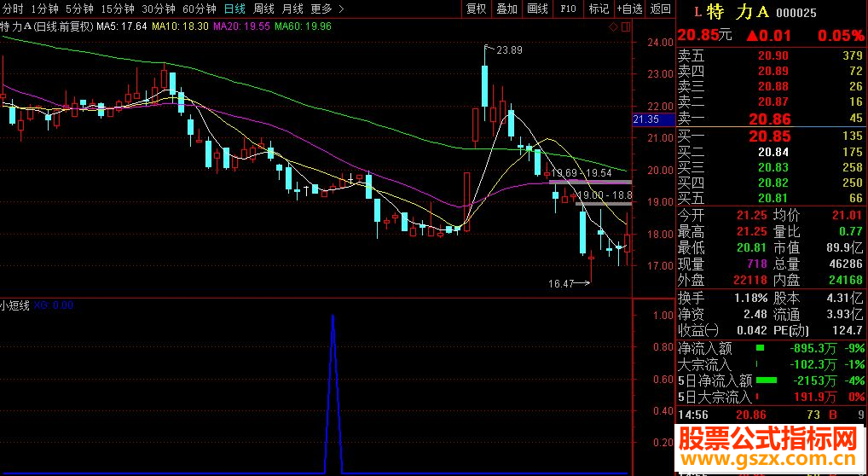868x476 pixels.
Task: Add stock via +自选 button
Action: [x=630, y=9]
